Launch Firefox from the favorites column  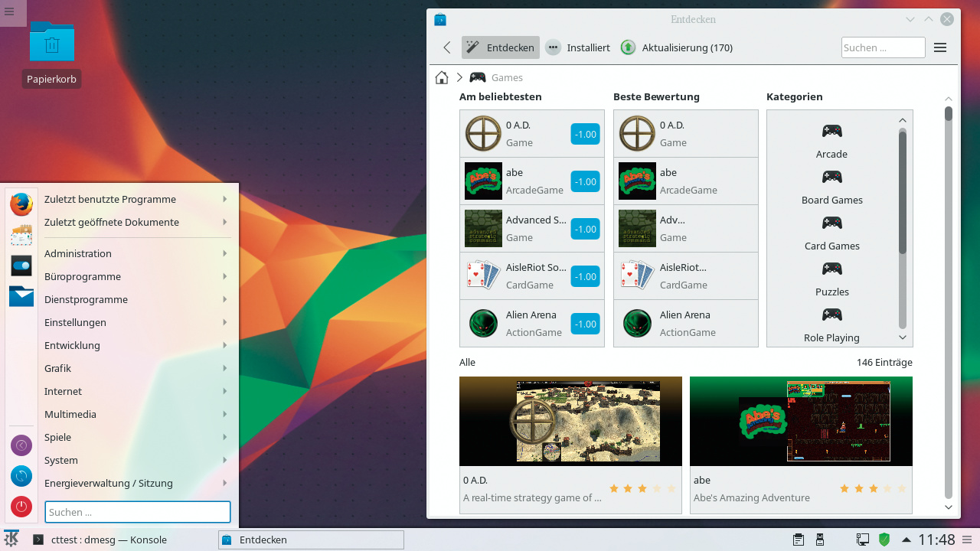point(21,204)
